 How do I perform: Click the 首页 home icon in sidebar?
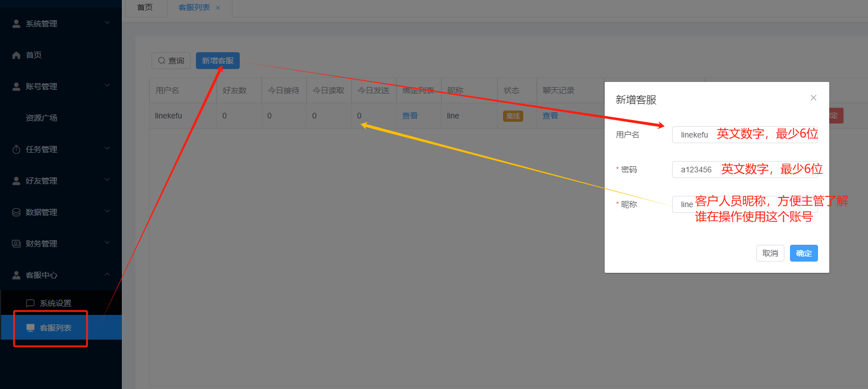click(16, 55)
